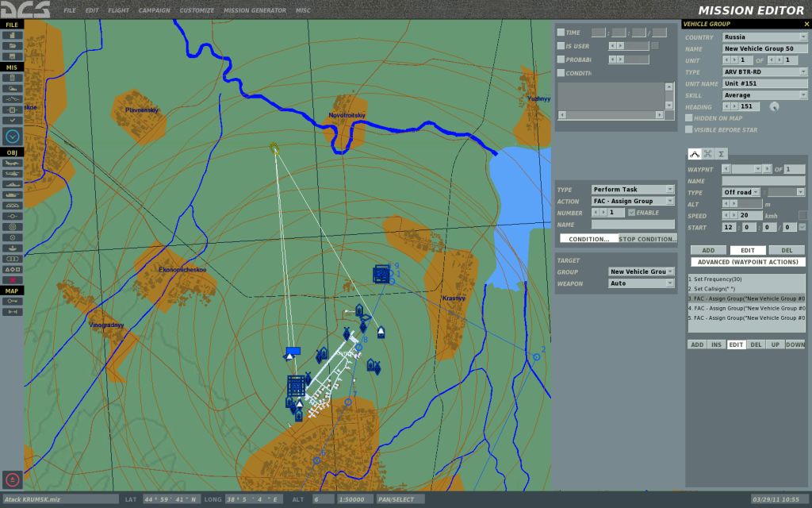812x508 pixels.
Task: Click the UP button under actions list
Action: 776,344
